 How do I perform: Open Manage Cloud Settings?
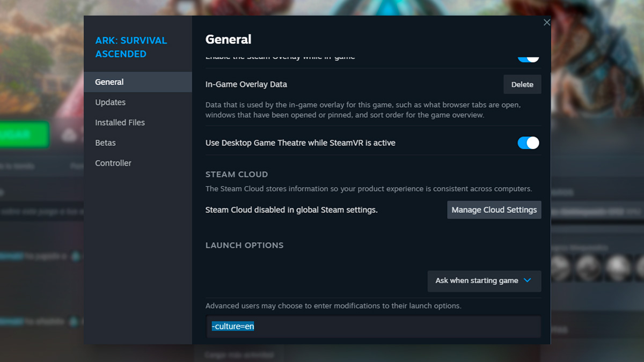coord(494,210)
